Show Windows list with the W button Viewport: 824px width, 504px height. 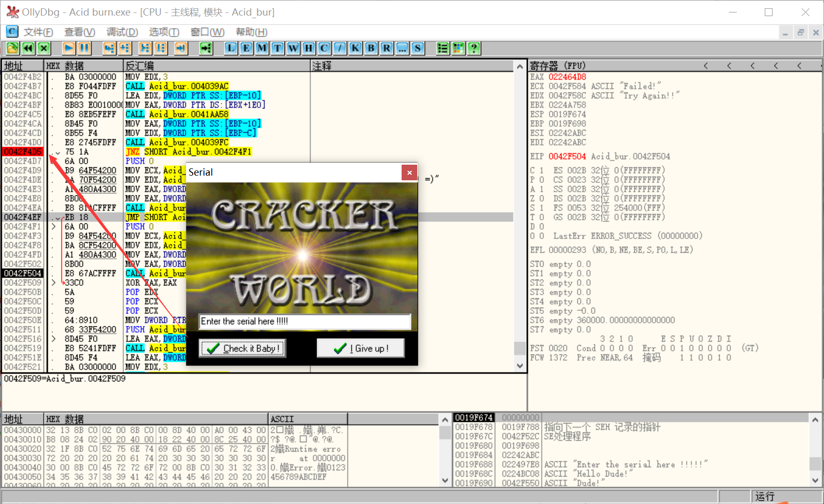(x=293, y=48)
